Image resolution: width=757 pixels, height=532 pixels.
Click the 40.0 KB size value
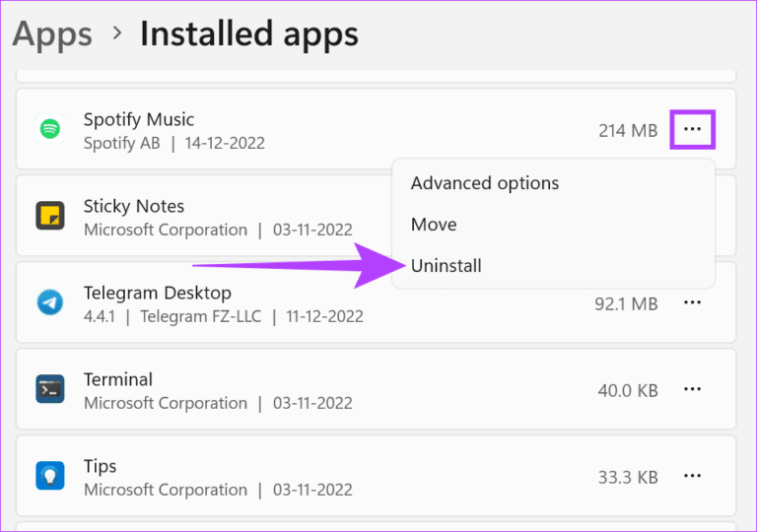click(628, 390)
